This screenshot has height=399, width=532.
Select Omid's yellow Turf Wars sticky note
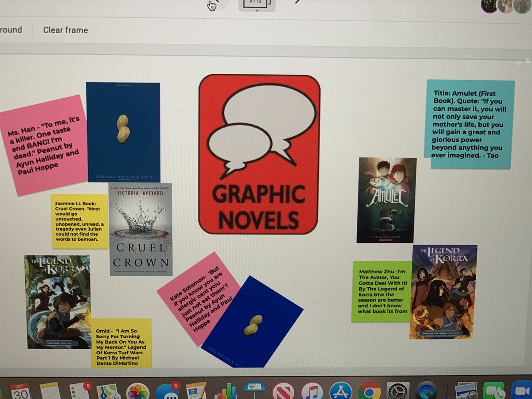coord(121,343)
